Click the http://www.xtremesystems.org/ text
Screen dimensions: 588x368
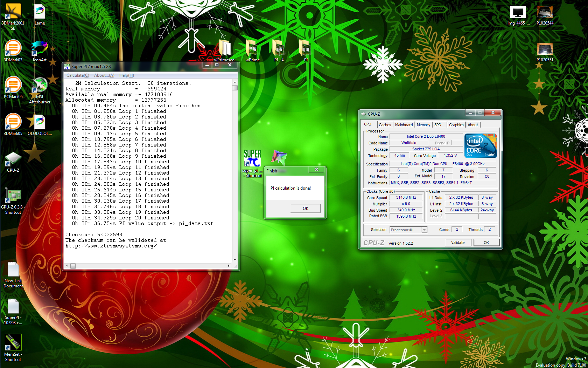(x=111, y=246)
